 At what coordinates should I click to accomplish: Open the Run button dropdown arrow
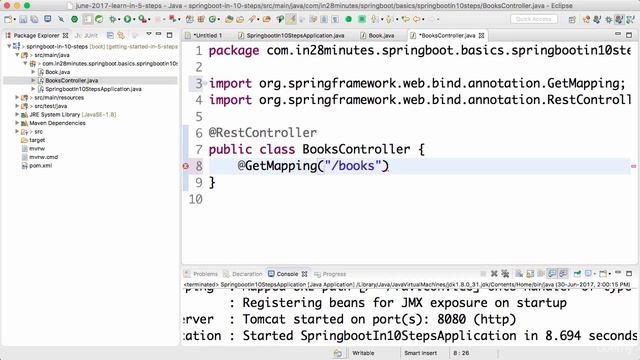click(134, 19)
